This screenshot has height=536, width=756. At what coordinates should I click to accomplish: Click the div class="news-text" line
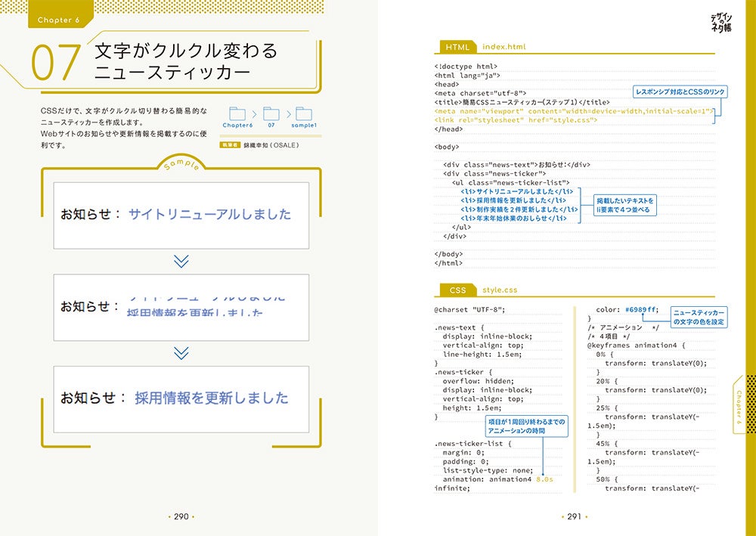tap(517, 164)
